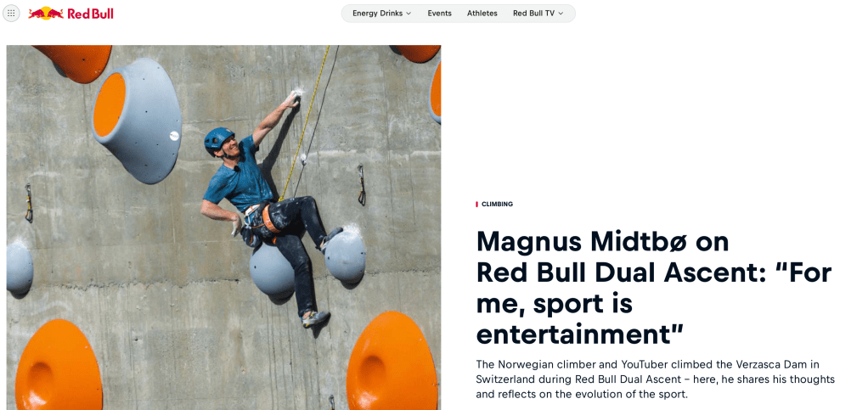Click the climber's grey climbing shoe

pyautogui.click(x=316, y=318)
